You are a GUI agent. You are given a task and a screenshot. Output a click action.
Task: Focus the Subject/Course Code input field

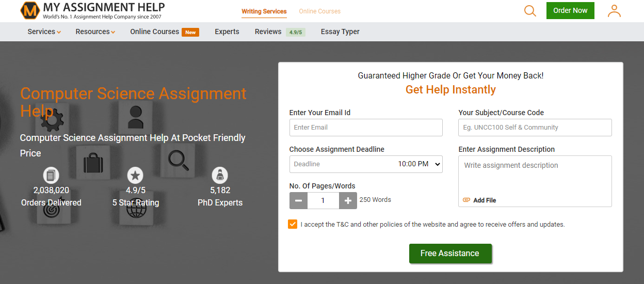point(535,128)
